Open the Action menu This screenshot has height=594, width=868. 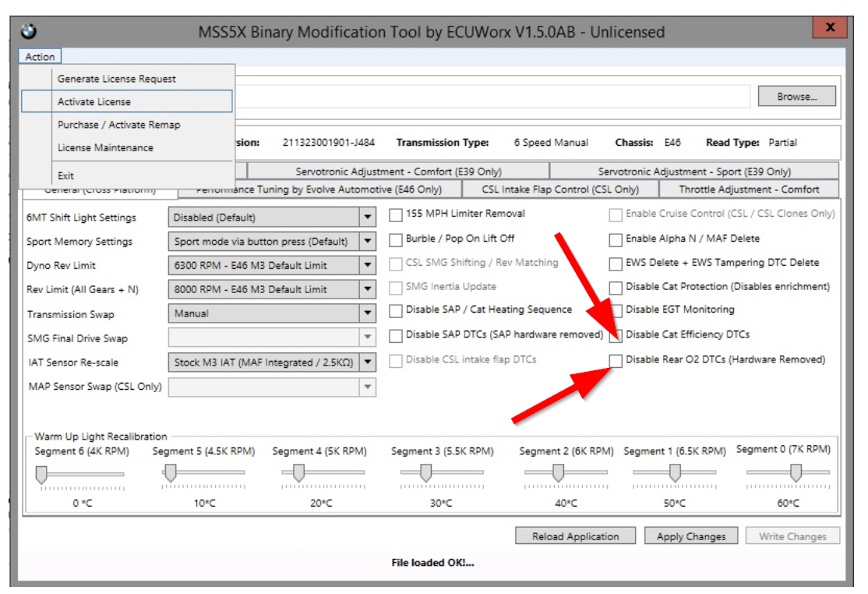(x=40, y=57)
